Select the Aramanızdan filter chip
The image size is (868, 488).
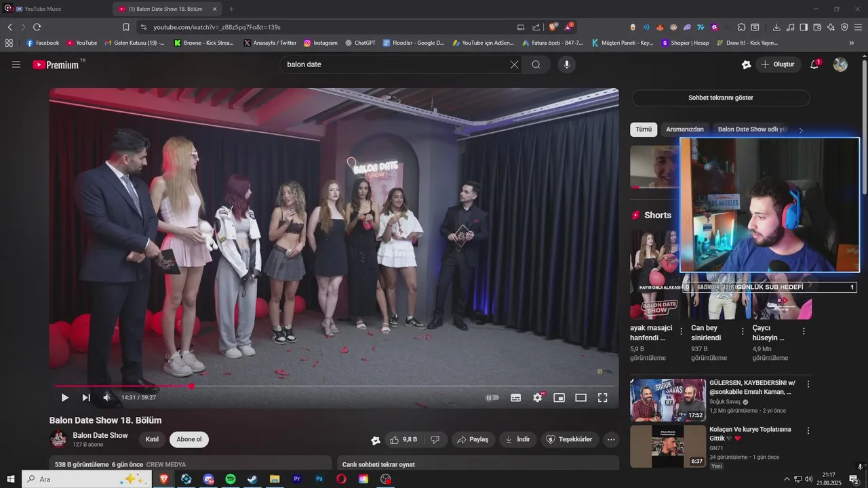click(x=685, y=129)
